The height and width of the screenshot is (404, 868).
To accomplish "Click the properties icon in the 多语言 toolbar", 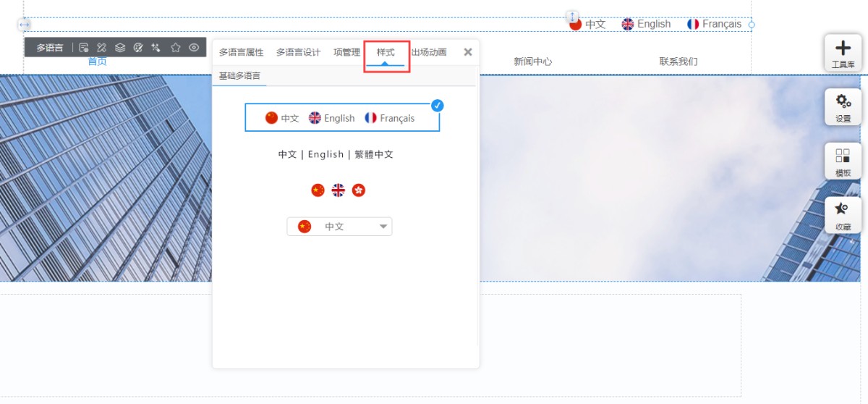I will click(x=84, y=48).
